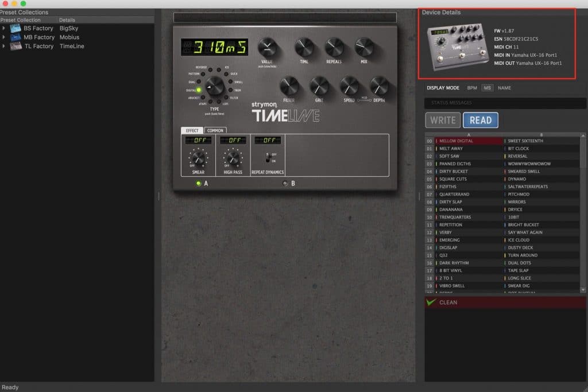Screen dimensions: 588x392
Task: Select the QUARTERRAND preset
Action: (x=469, y=194)
